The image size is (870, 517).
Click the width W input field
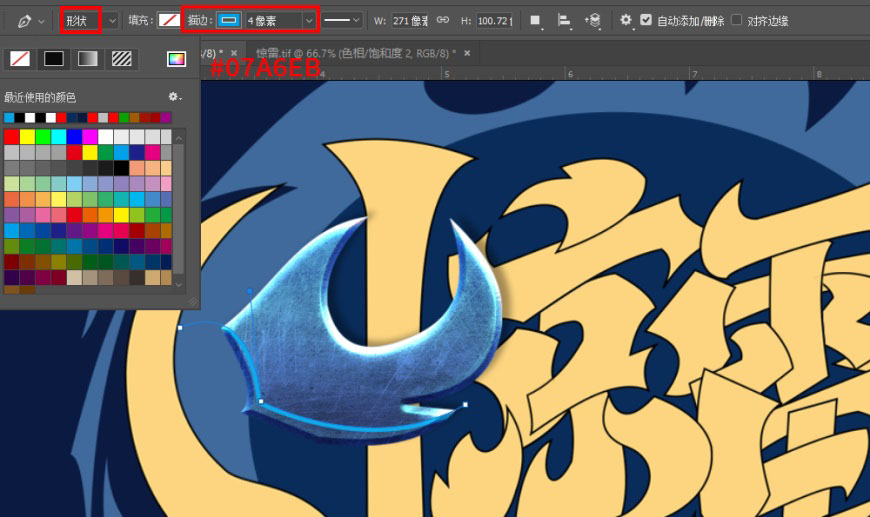tap(409, 21)
